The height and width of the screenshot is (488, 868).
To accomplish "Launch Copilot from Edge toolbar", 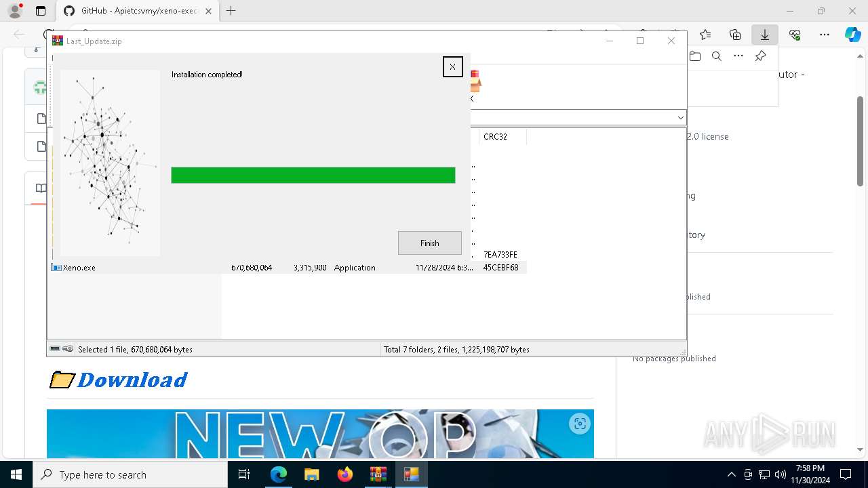I will pyautogui.click(x=853, y=35).
